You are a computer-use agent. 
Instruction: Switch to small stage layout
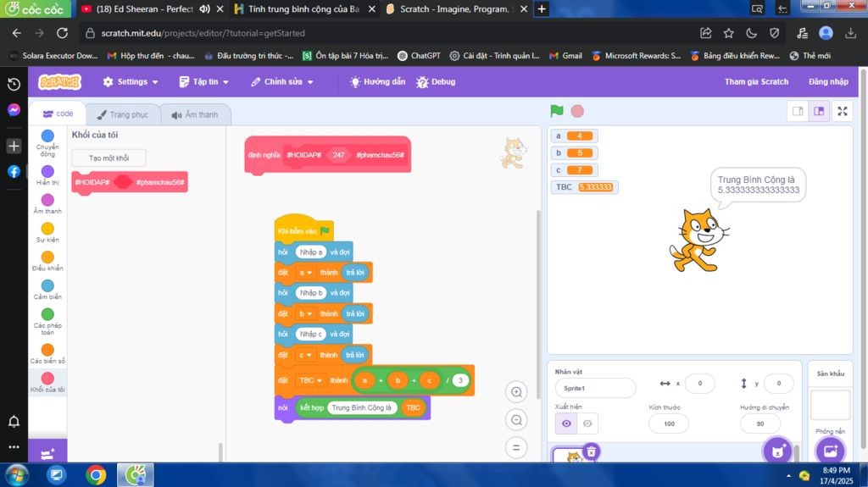pos(798,111)
